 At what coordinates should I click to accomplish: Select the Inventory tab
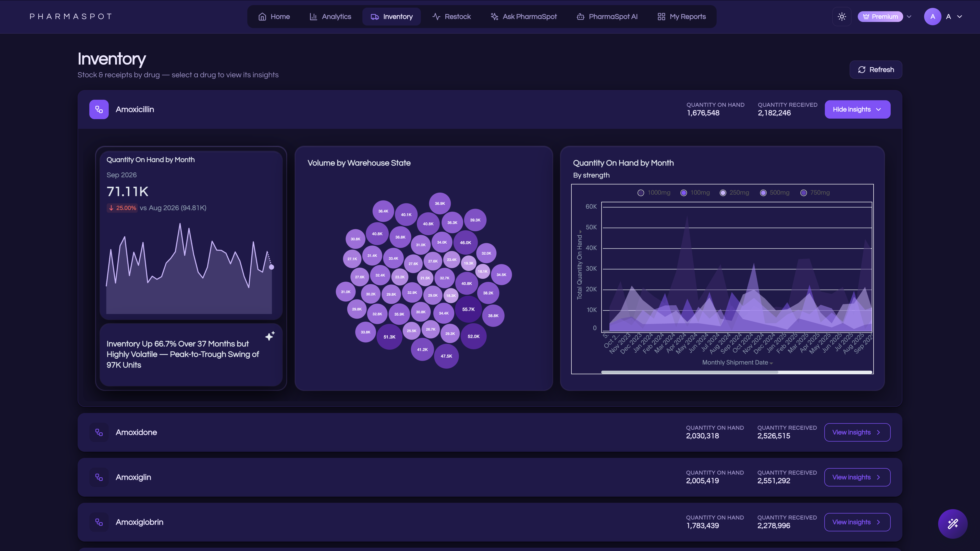coord(391,16)
